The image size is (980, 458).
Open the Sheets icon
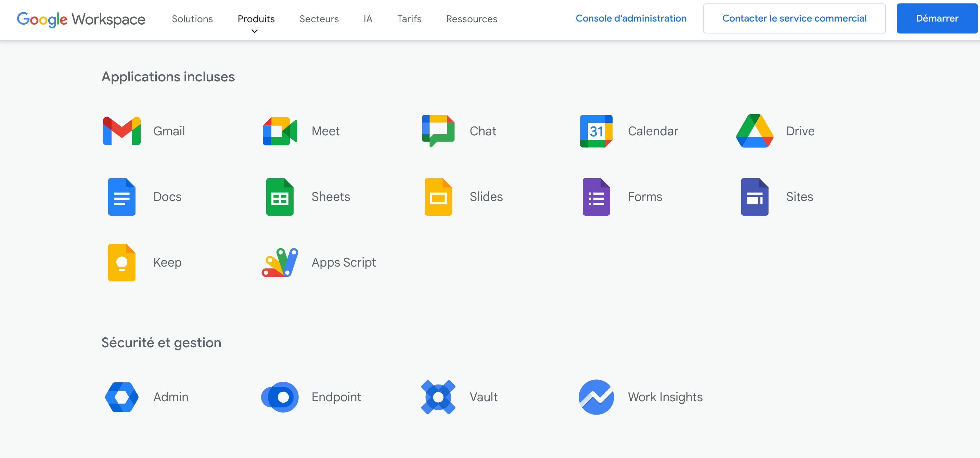point(280,197)
